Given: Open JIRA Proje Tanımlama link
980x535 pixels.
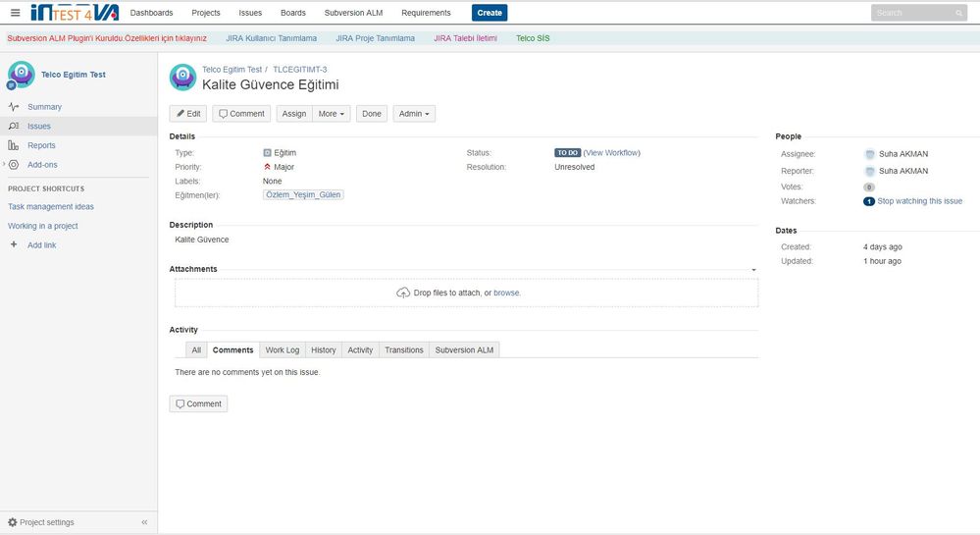Looking at the screenshot, I should [x=375, y=38].
